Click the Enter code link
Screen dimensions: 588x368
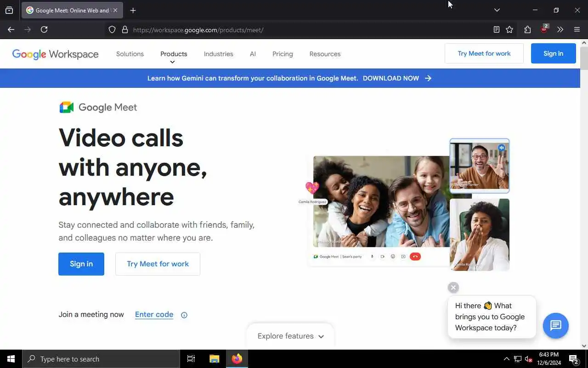pyautogui.click(x=154, y=315)
